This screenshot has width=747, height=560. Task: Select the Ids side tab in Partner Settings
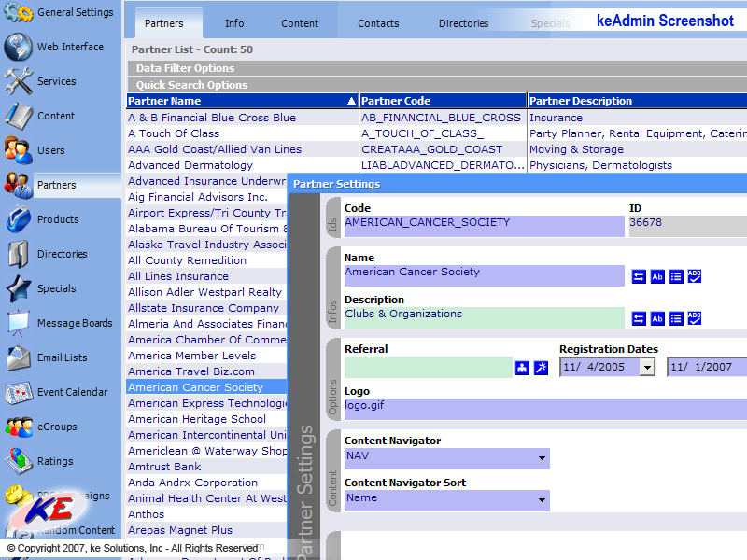tap(332, 218)
